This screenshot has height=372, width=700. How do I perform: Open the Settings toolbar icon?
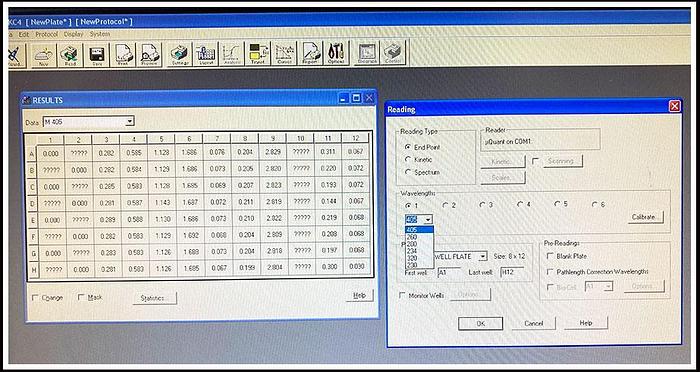[x=179, y=54]
